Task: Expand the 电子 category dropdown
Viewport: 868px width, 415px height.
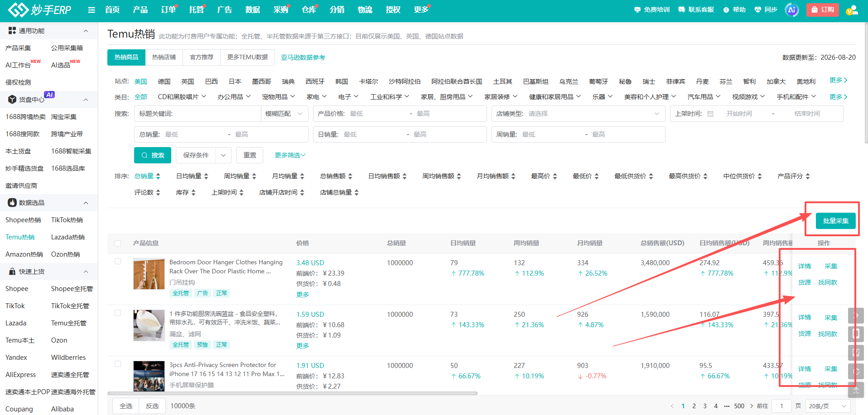Action: pyautogui.click(x=348, y=97)
